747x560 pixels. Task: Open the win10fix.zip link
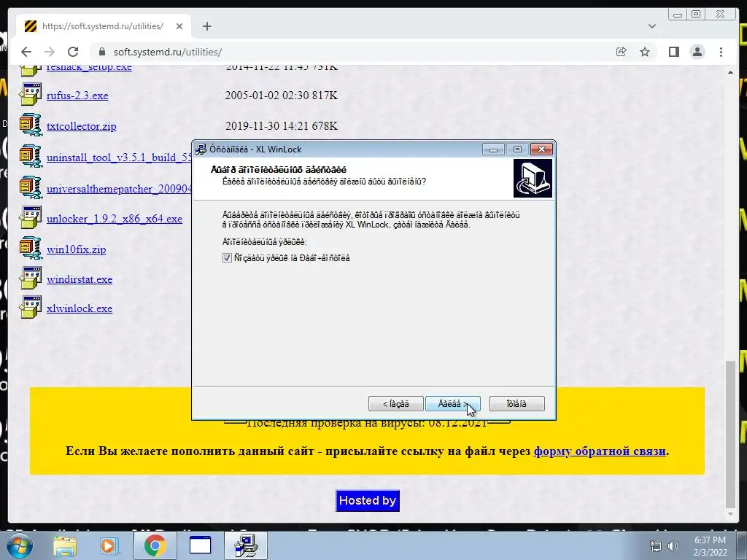[x=76, y=249]
